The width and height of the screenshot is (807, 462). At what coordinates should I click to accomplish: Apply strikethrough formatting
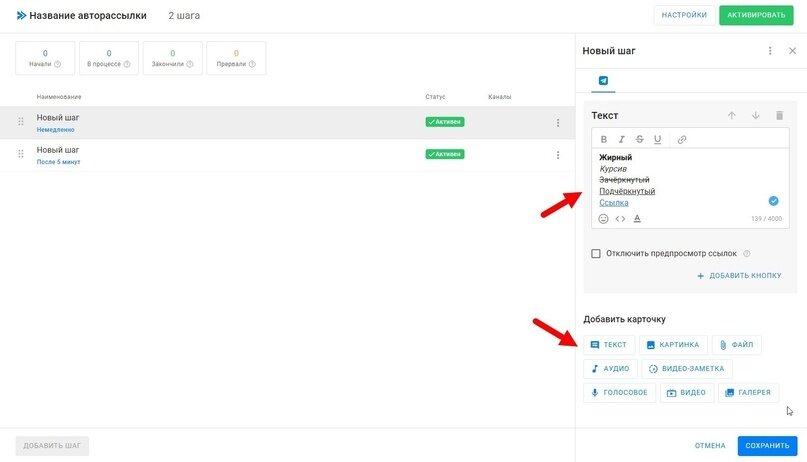coord(639,140)
